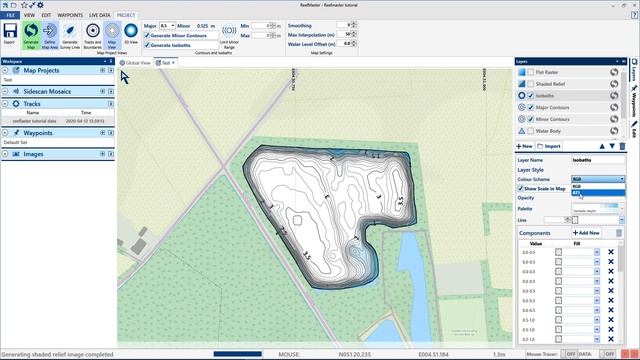Collapse the Sidescan Mosaics section
The image size is (640, 360).
(x=5, y=91)
